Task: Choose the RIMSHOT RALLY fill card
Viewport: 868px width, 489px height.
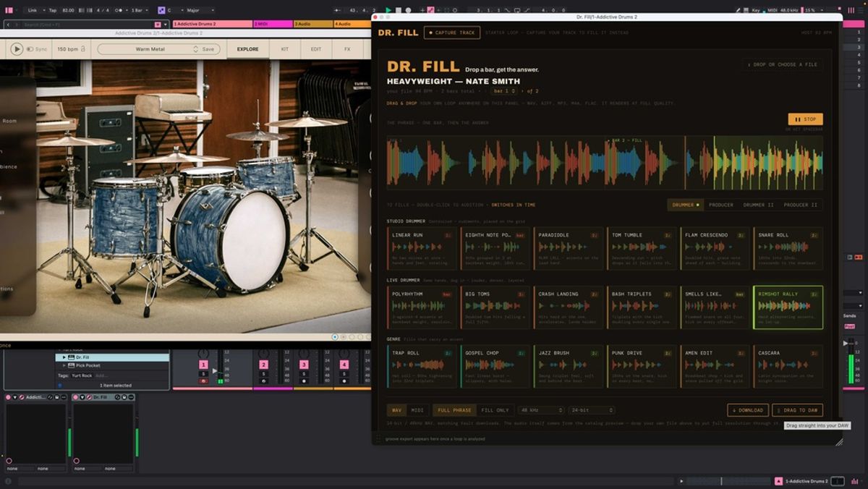Action: click(x=788, y=307)
